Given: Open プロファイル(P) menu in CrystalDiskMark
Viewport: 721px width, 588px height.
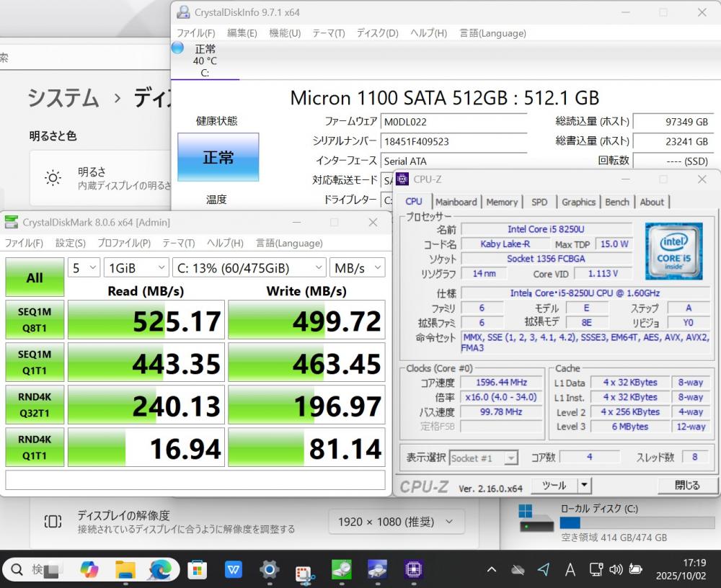Looking at the screenshot, I should click(x=124, y=244).
